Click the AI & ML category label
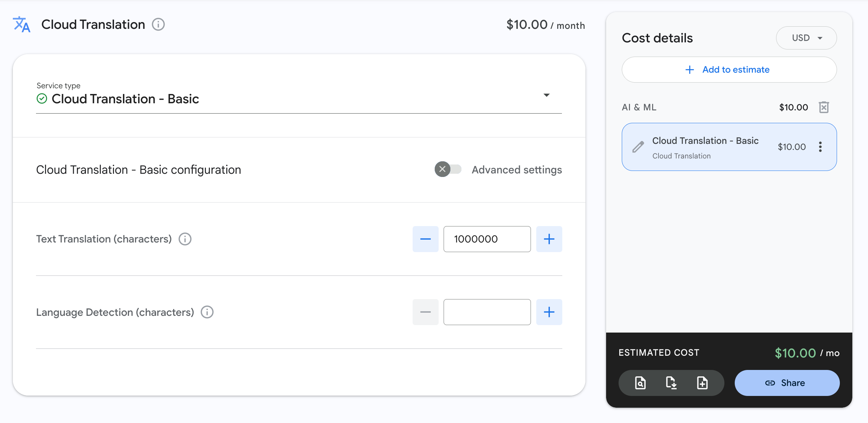The image size is (868, 423). click(x=639, y=107)
